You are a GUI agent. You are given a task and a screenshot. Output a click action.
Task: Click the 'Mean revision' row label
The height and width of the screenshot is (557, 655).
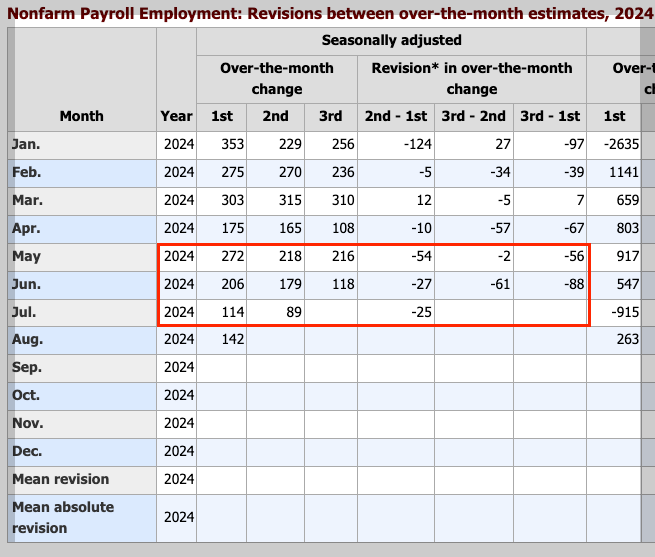61,479
